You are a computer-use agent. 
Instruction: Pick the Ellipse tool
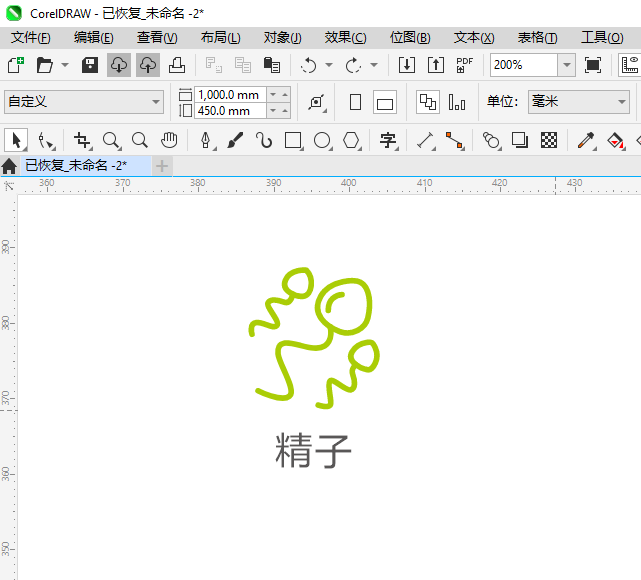[x=322, y=140]
